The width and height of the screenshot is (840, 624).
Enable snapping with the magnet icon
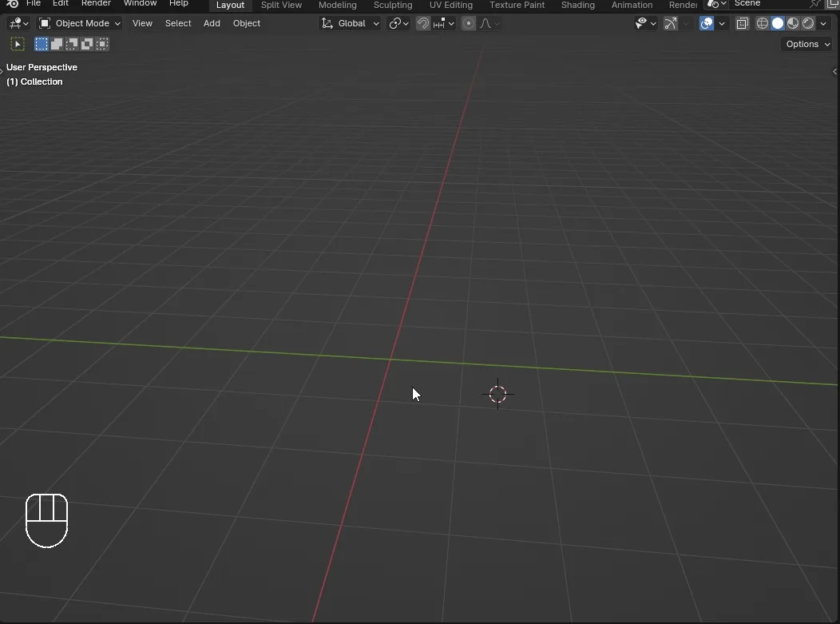(422, 23)
